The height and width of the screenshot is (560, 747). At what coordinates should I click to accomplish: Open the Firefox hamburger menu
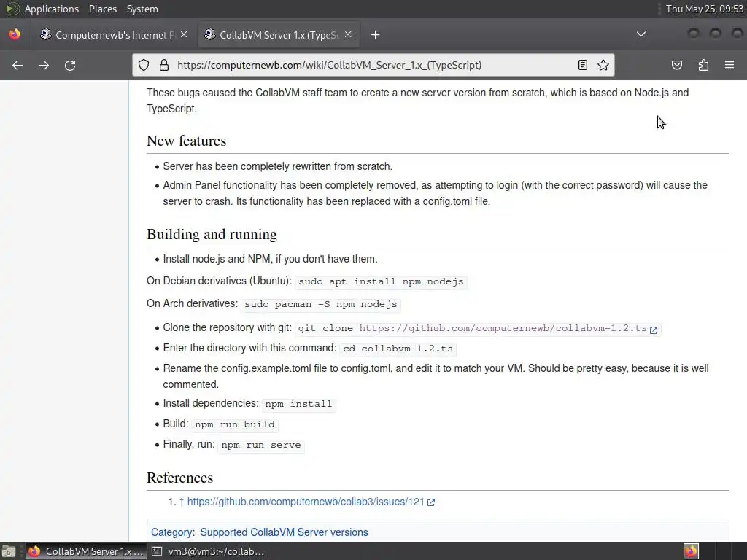[x=729, y=65]
